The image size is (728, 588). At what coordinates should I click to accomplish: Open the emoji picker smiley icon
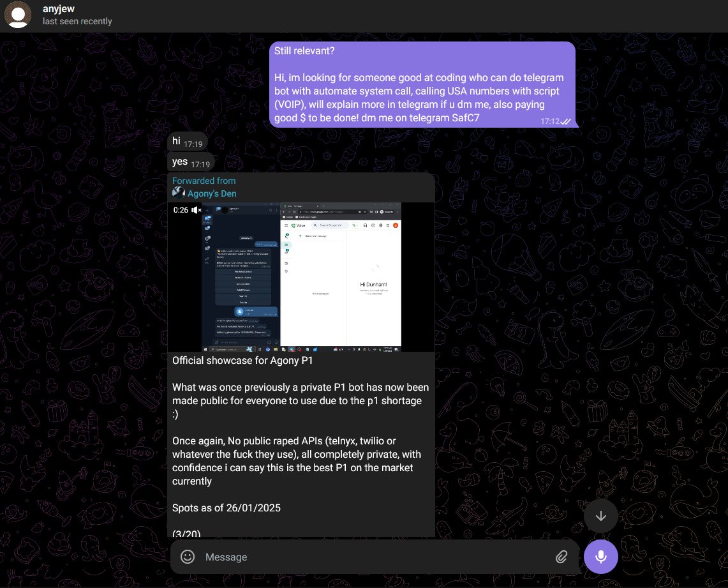pyautogui.click(x=188, y=557)
